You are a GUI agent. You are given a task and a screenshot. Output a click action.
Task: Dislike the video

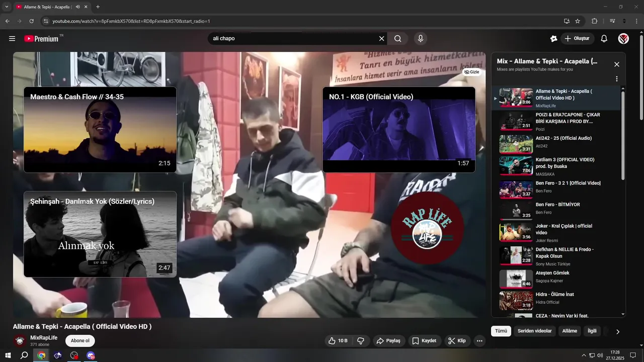coord(361,340)
